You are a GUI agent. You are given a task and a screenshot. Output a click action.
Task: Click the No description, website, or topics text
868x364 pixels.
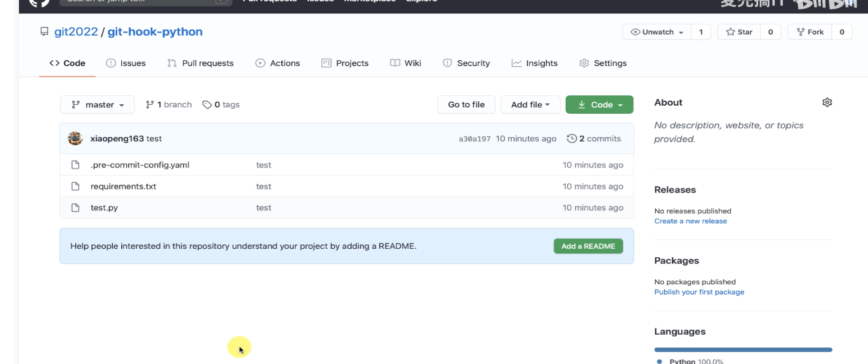[729, 132]
